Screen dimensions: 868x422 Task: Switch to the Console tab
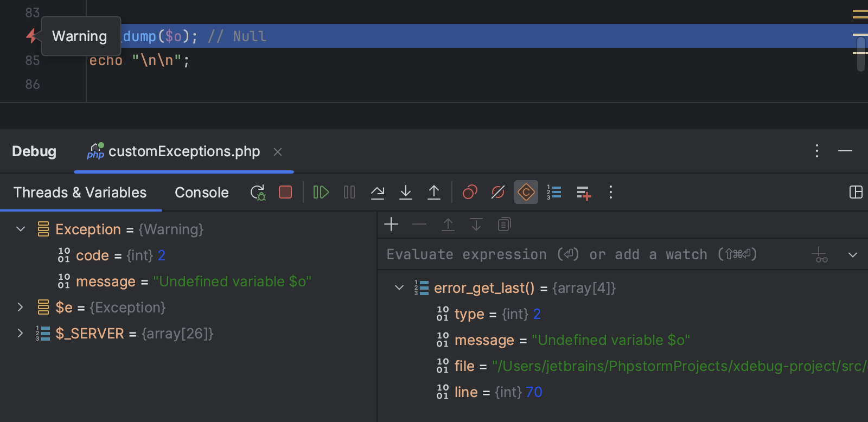point(201,193)
